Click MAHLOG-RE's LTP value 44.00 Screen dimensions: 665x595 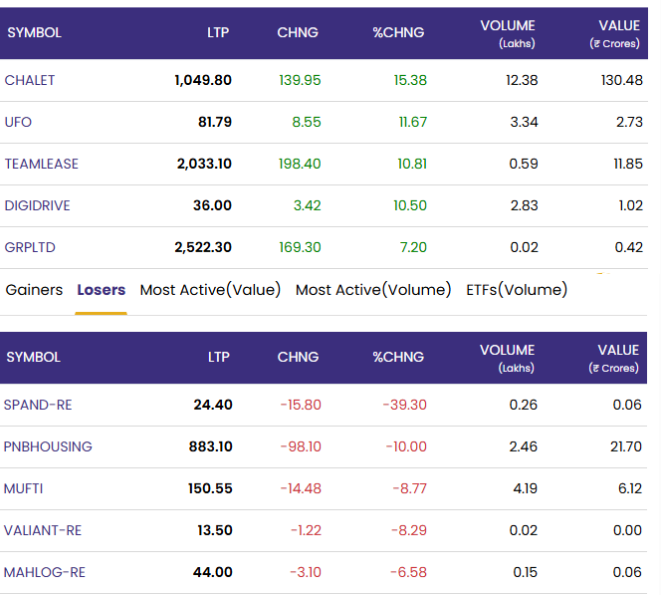click(213, 573)
